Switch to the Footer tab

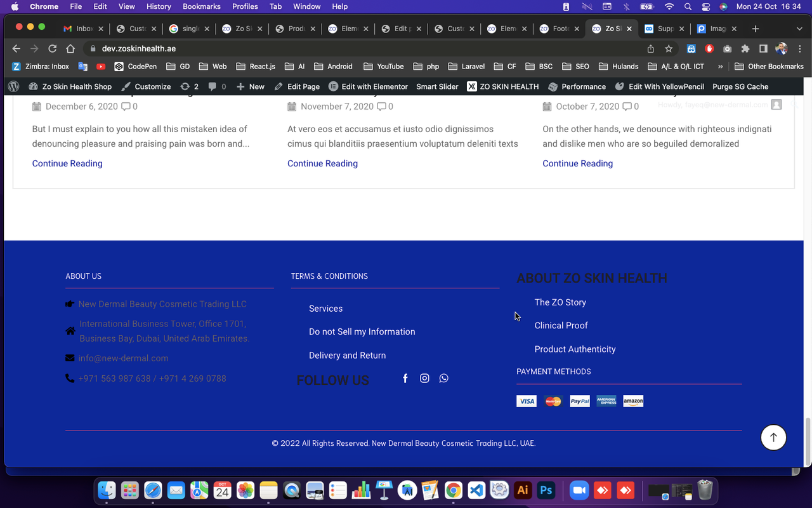[560, 29]
